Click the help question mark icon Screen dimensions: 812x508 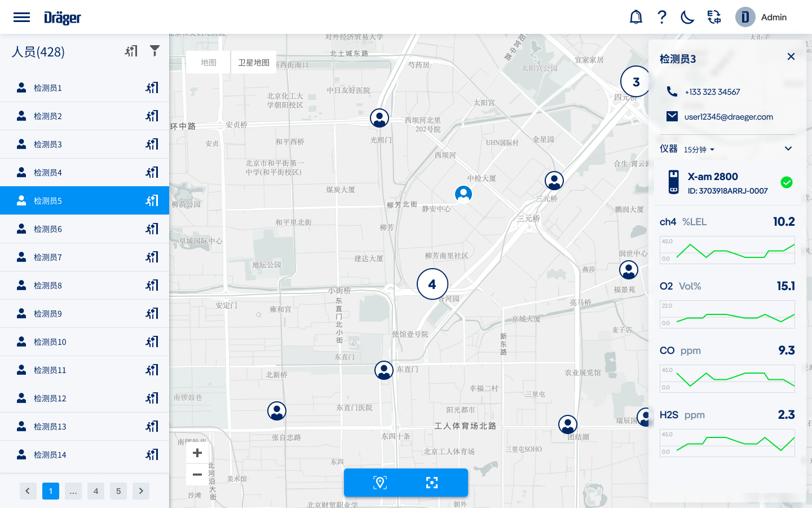click(662, 17)
